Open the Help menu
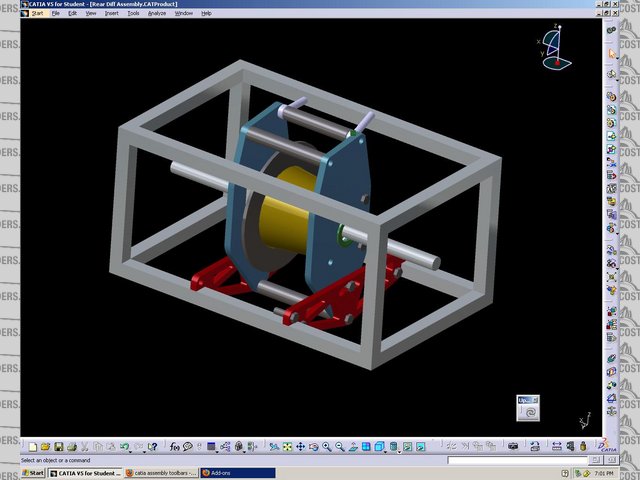Image resolution: width=640 pixels, height=480 pixels. pyautogui.click(x=206, y=13)
